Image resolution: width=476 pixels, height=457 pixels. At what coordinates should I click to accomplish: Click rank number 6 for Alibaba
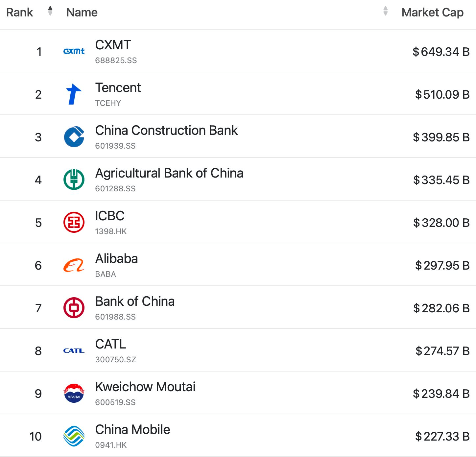coord(38,265)
